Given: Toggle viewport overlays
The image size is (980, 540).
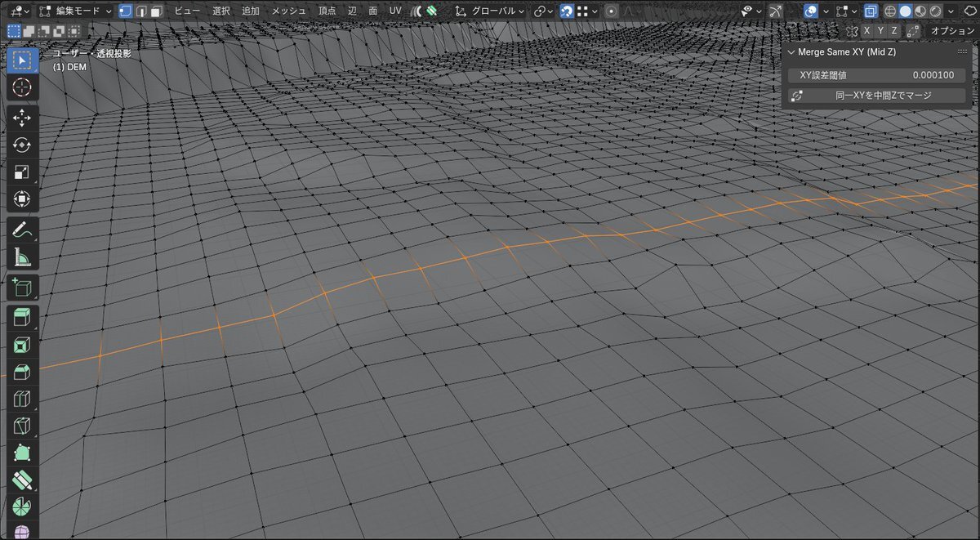Looking at the screenshot, I should point(810,11).
